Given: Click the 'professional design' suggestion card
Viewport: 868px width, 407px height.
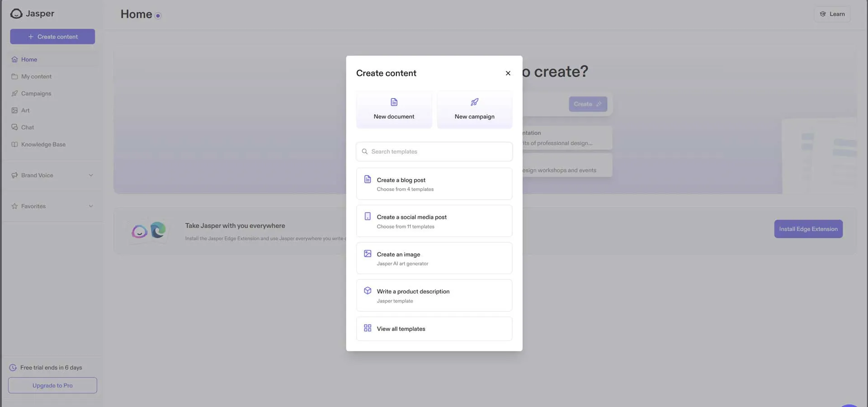Looking at the screenshot, I should (x=567, y=138).
